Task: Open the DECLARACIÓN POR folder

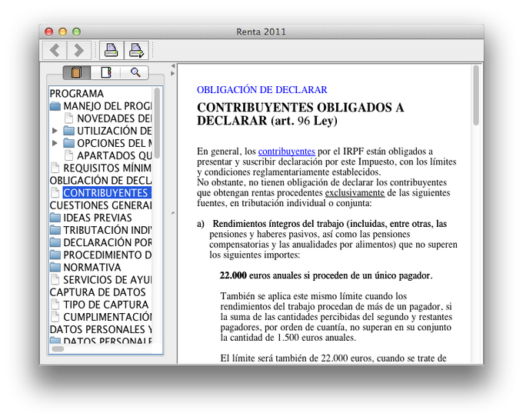Action: 108,242
